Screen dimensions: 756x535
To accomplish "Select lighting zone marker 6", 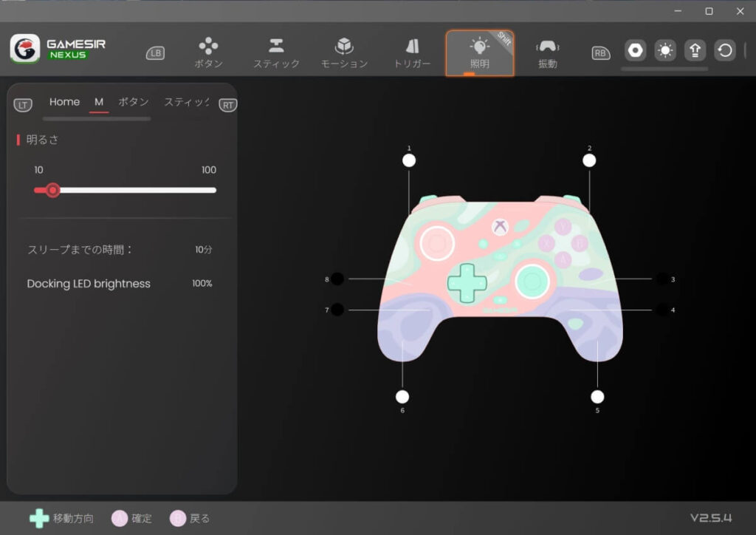I will (x=402, y=397).
